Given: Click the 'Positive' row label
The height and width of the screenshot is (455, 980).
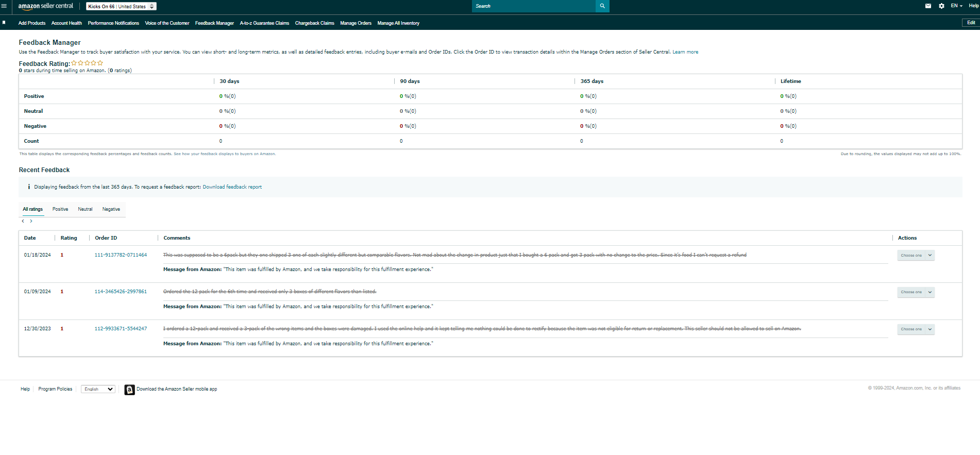Looking at the screenshot, I should pos(34,96).
